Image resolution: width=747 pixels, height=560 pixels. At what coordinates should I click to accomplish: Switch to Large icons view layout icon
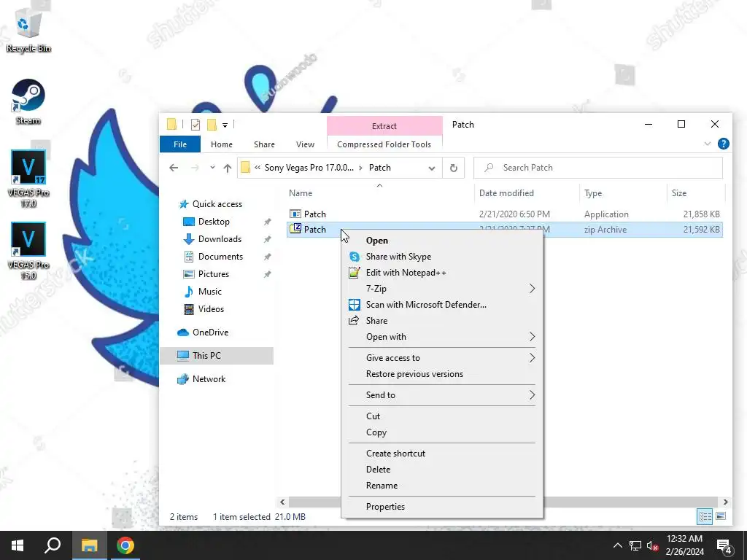coord(721,517)
